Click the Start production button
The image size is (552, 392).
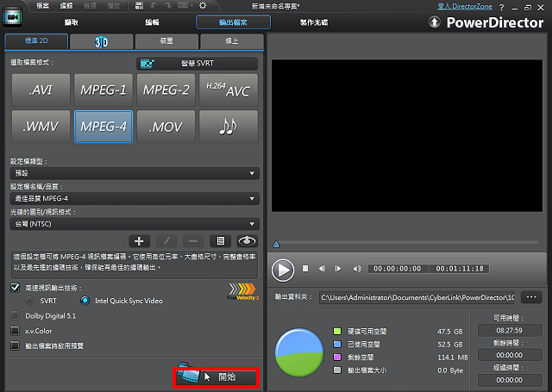point(216,377)
